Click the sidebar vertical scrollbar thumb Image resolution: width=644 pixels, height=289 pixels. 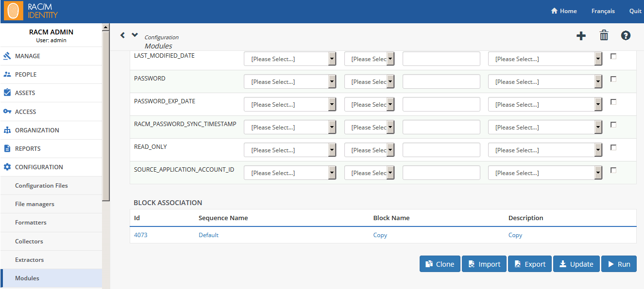point(106,116)
